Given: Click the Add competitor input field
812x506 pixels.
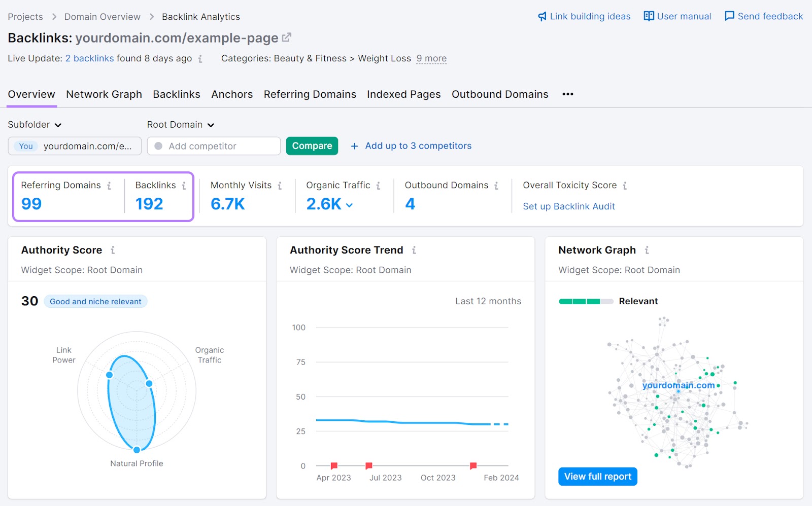Looking at the screenshot, I should coord(214,146).
